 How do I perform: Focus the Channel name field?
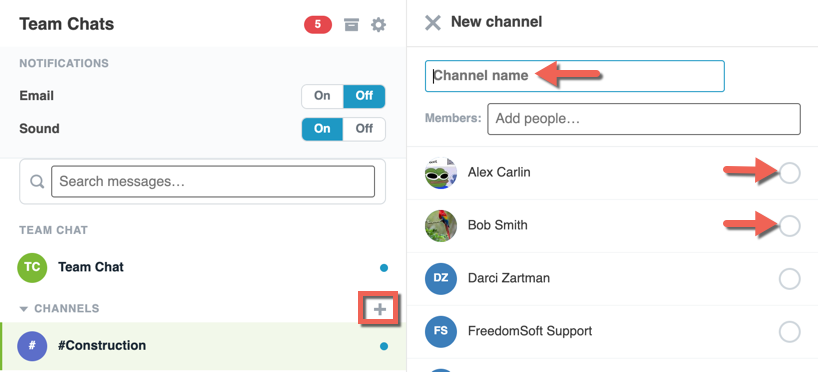tap(574, 76)
